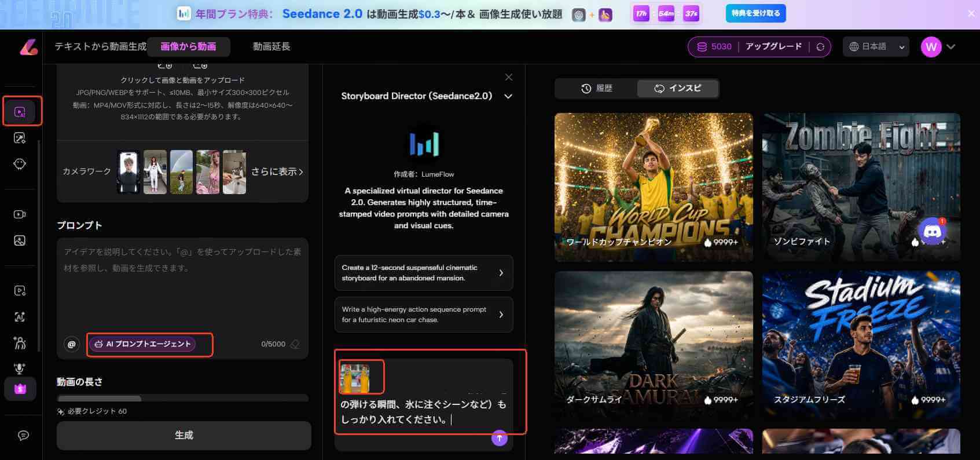Switch to テキストから動画生成 tab

100,46
